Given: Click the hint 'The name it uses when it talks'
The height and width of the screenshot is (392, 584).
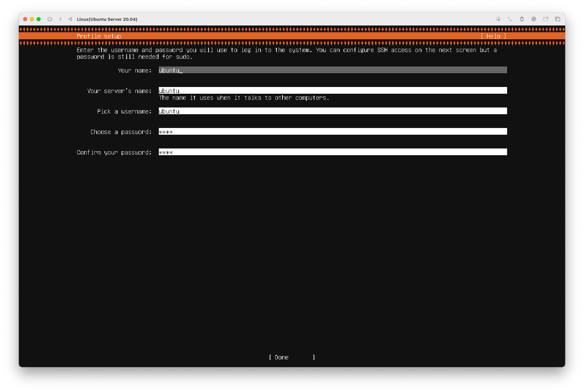Looking at the screenshot, I should (x=244, y=98).
